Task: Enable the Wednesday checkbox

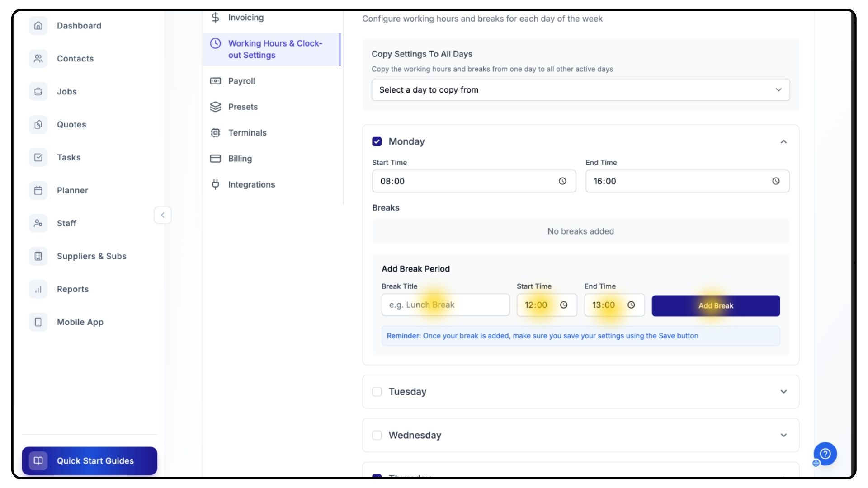Action: pyautogui.click(x=377, y=435)
